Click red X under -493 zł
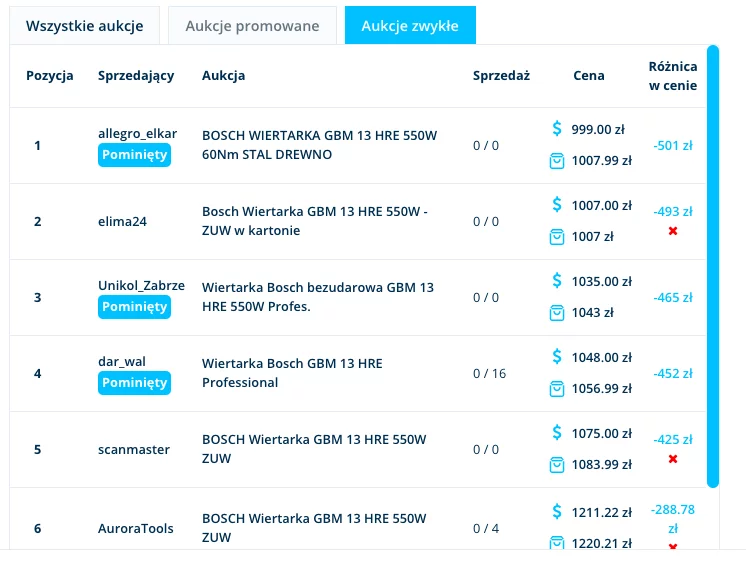 673,231
